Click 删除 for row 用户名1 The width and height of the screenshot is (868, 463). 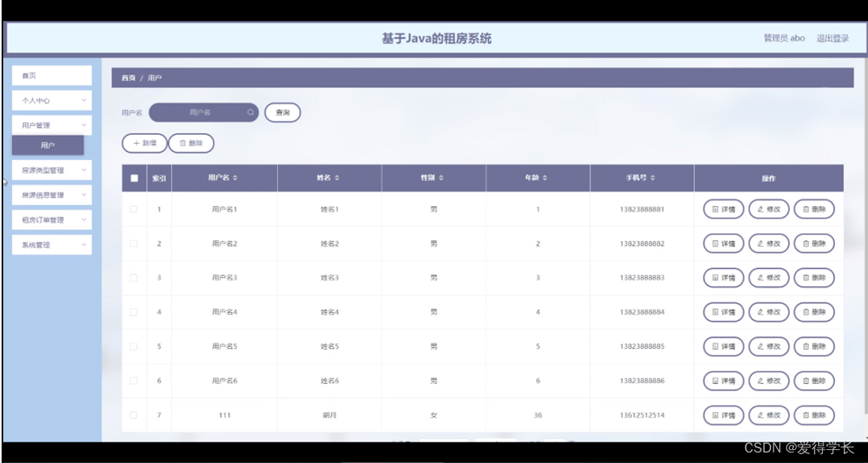(815, 209)
